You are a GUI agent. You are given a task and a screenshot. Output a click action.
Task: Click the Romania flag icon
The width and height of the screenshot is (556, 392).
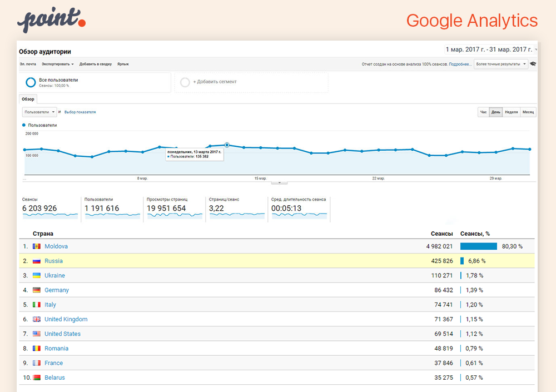(37, 348)
